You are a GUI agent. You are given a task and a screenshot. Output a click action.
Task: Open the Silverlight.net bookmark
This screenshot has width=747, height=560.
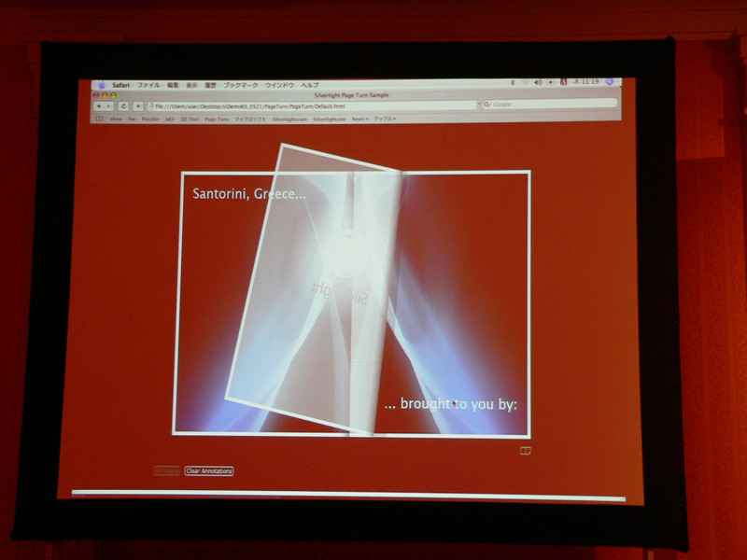point(330,119)
